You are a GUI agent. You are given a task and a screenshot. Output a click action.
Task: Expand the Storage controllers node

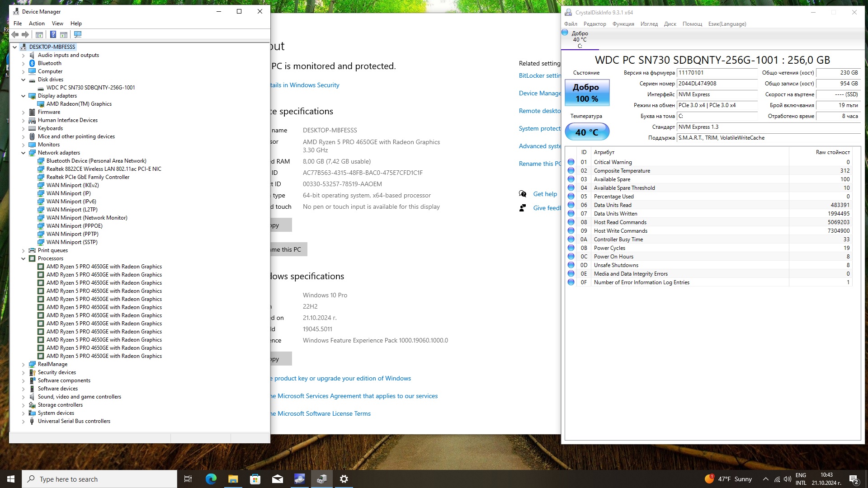24,405
